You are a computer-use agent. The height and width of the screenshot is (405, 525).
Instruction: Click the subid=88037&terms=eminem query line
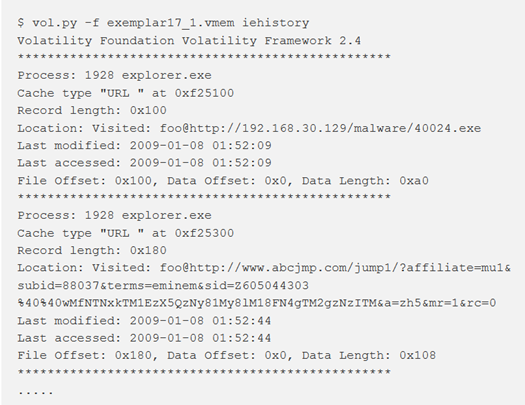pos(163,286)
